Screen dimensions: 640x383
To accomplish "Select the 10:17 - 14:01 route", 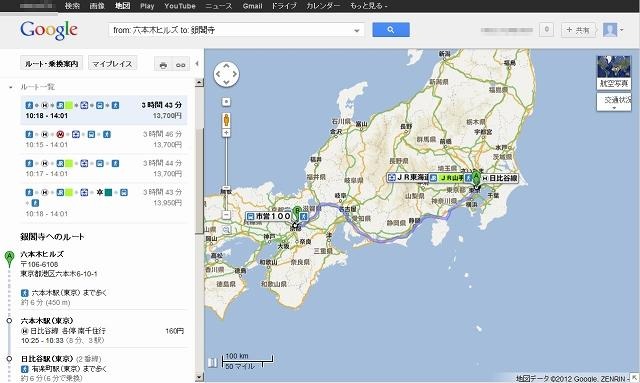I will [104, 168].
